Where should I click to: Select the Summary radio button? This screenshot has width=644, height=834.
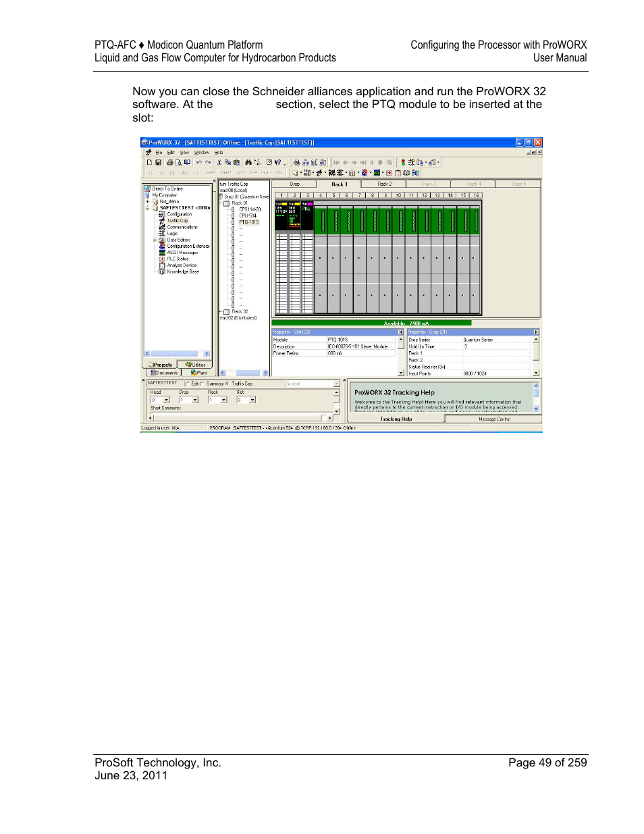click(203, 384)
